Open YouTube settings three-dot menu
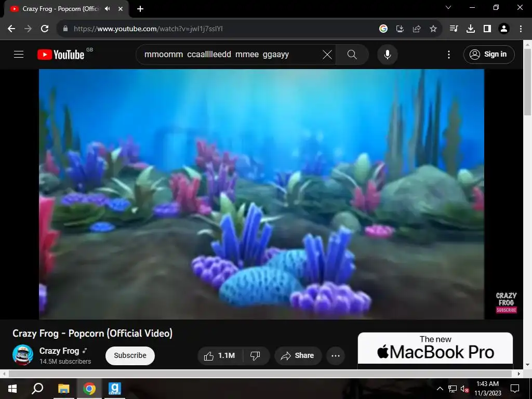The height and width of the screenshot is (399, 532). (448, 55)
